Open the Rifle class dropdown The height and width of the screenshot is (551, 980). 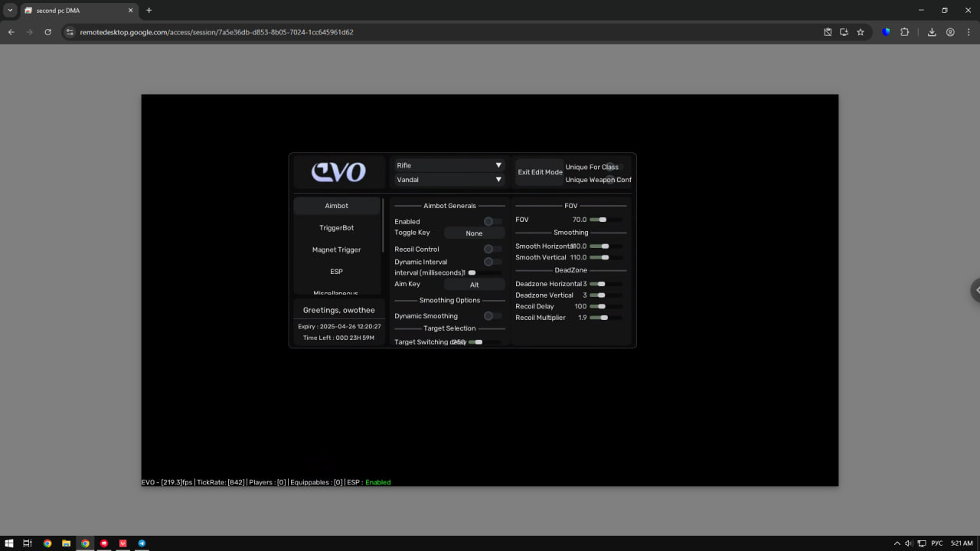(x=449, y=165)
